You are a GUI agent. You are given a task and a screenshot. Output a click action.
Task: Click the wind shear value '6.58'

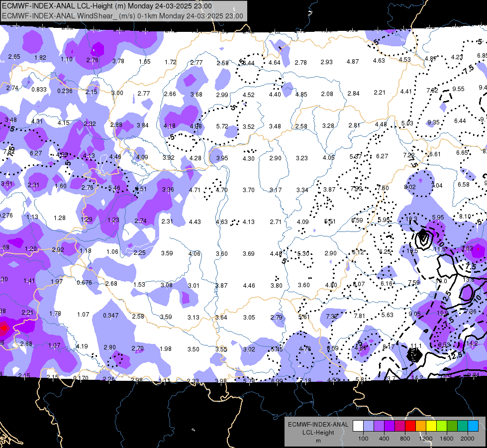click(464, 184)
